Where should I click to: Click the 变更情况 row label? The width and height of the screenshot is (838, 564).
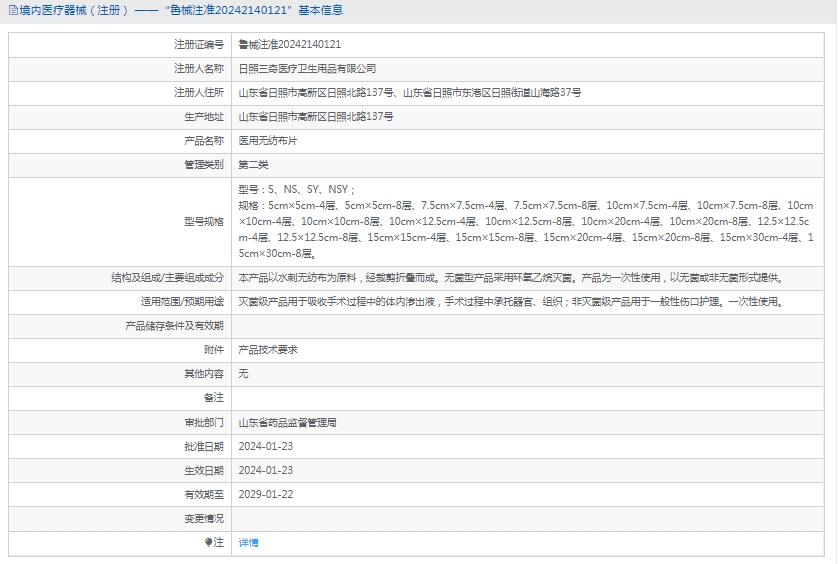203,519
